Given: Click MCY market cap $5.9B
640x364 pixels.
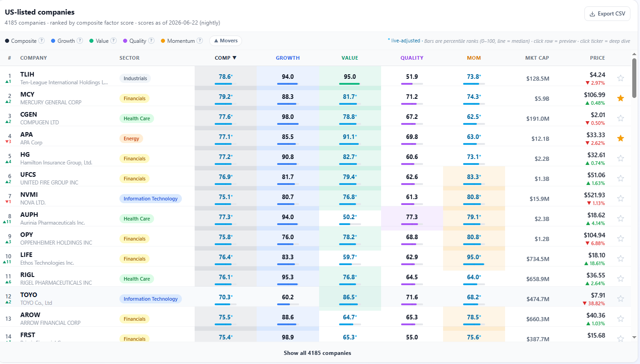Looking at the screenshot, I should [542, 98].
